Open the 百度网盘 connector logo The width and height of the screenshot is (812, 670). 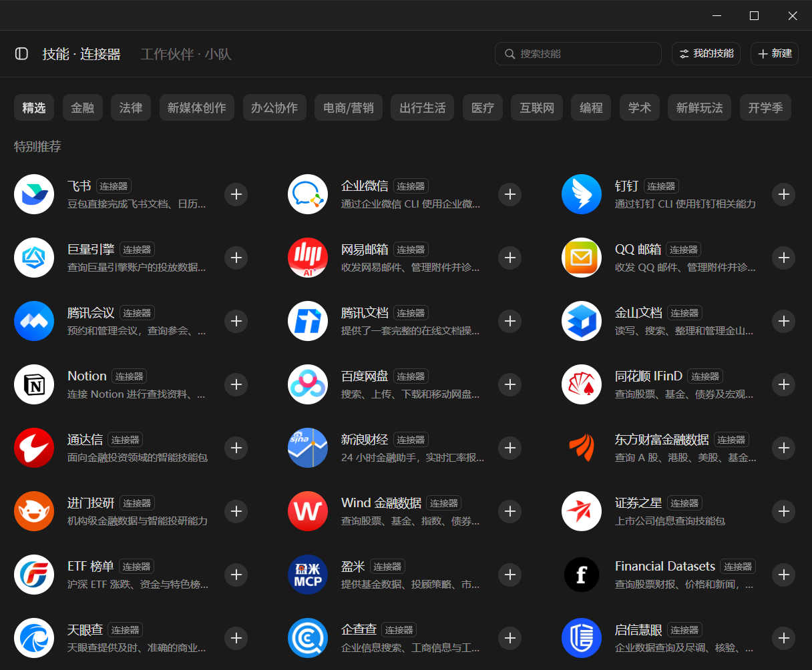(308, 384)
